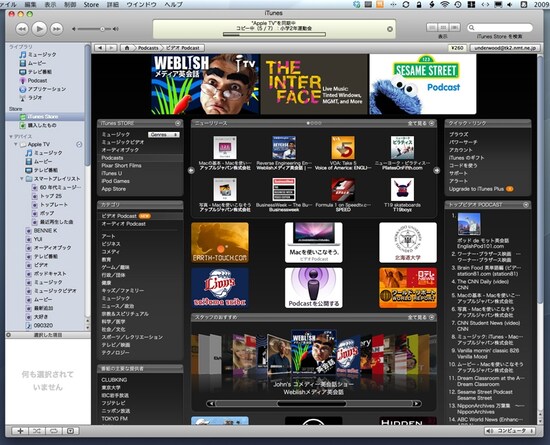Viewport: 550px width, 445px height.
Task: Go to the store home icon
Action: [x=127, y=48]
